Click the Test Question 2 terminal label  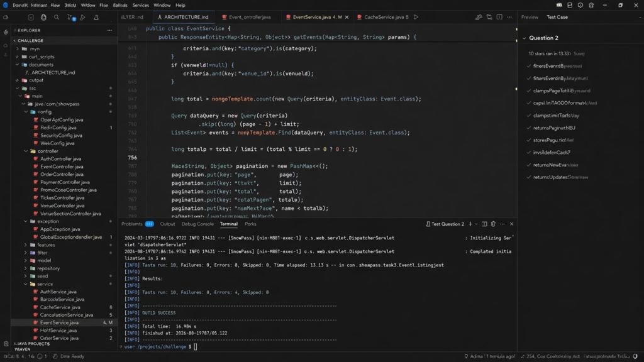coord(445,224)
